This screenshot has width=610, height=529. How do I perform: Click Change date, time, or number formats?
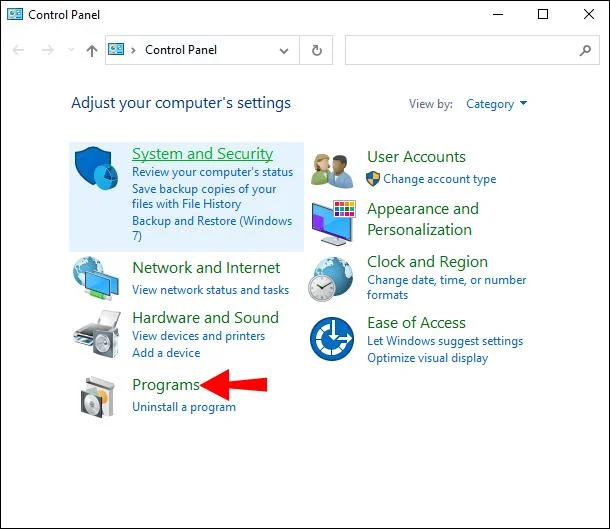coord(447,287)
